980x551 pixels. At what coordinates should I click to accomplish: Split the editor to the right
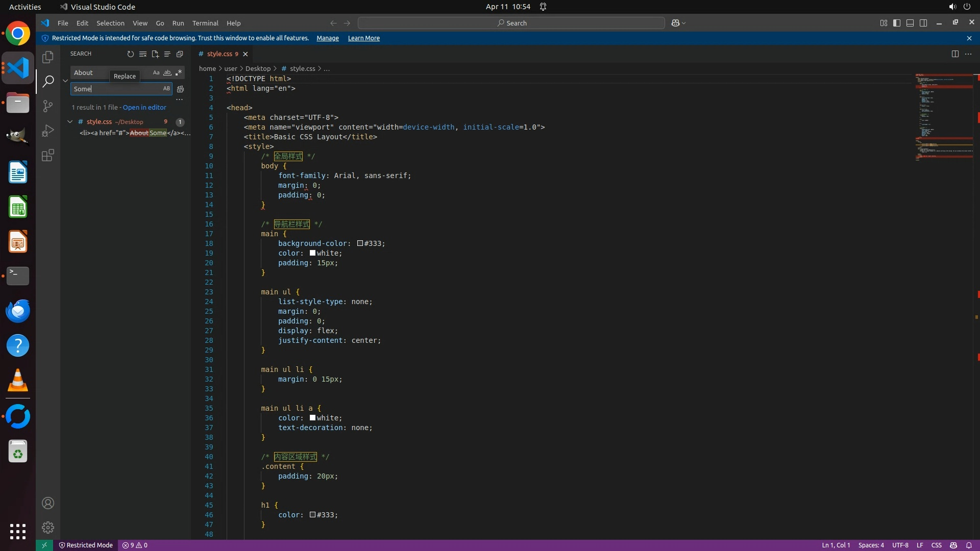[x=954, y=54]
